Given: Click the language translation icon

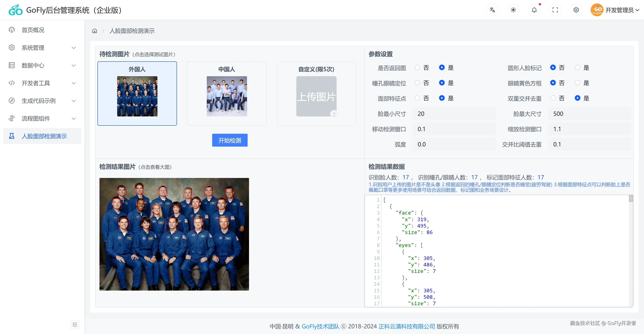Looking at the screenshot, I should tap(492, 10).
